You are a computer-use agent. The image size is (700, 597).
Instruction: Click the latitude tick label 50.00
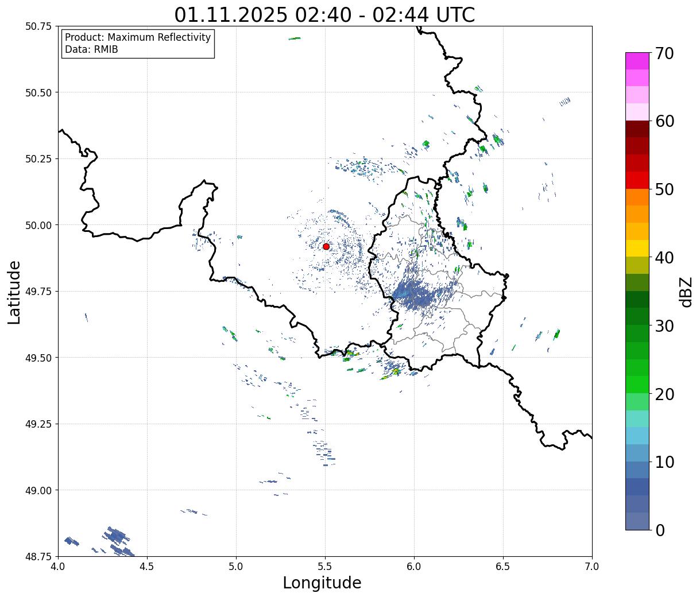[38, 225]
